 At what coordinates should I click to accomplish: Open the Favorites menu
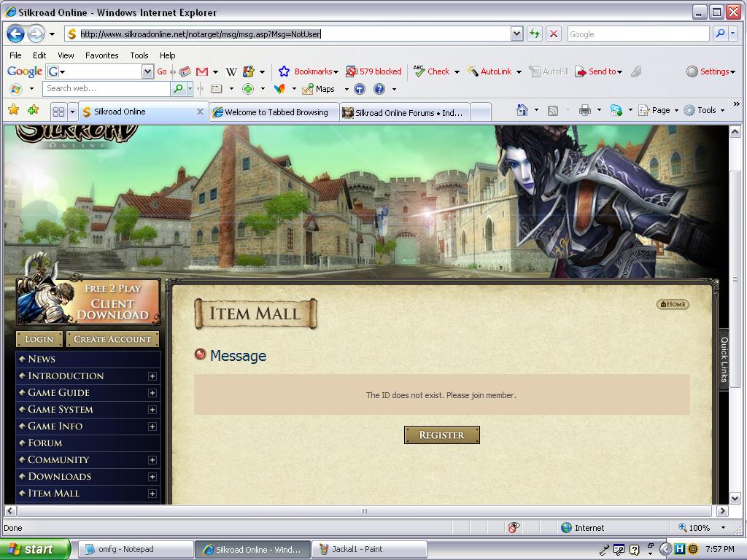pos(101,55)
